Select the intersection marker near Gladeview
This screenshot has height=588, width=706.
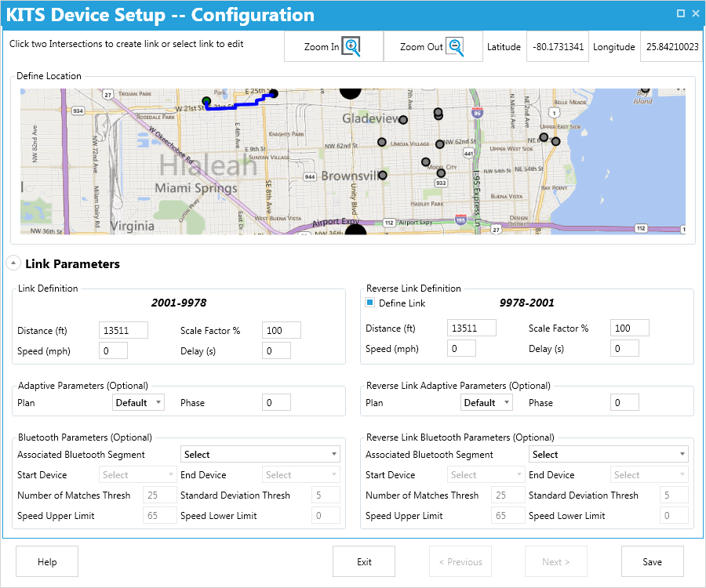pyautogui.click(x=404, y=118)
